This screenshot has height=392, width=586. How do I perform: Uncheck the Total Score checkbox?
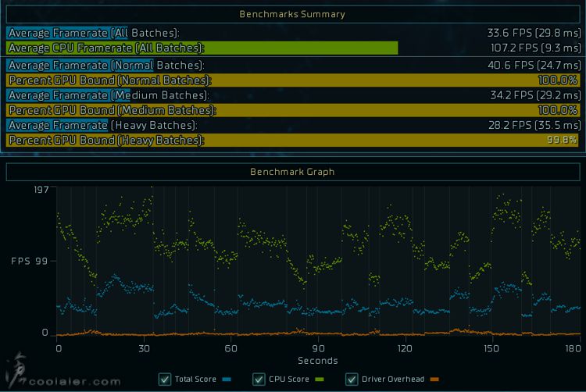coord(165,380)
